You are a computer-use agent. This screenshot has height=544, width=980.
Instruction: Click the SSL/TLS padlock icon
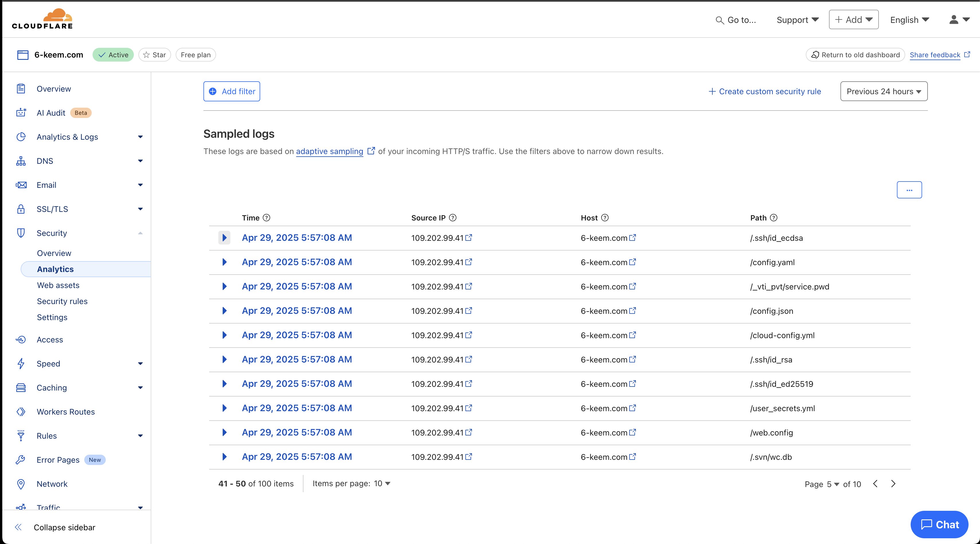tap(21, 209)
